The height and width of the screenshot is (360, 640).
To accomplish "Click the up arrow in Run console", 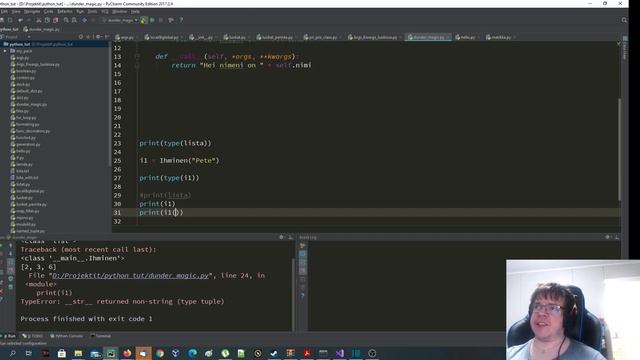I will tap(11, 246).
